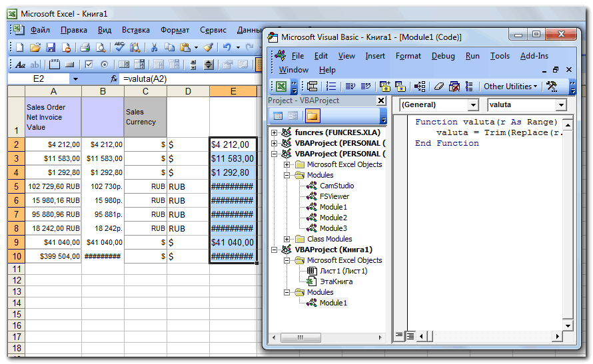Open the Debug menu in Visual Basic
The image size is (593, 364).
443,56
